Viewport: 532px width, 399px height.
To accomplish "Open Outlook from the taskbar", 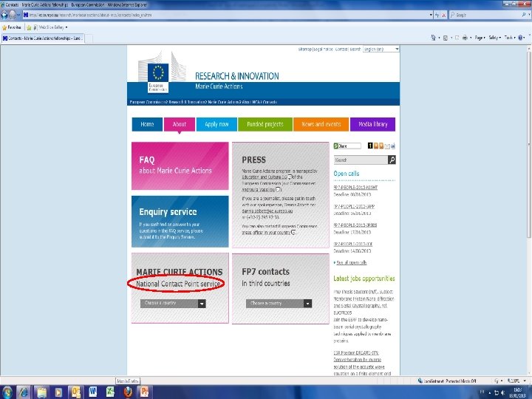I will [x=75, y=392].
